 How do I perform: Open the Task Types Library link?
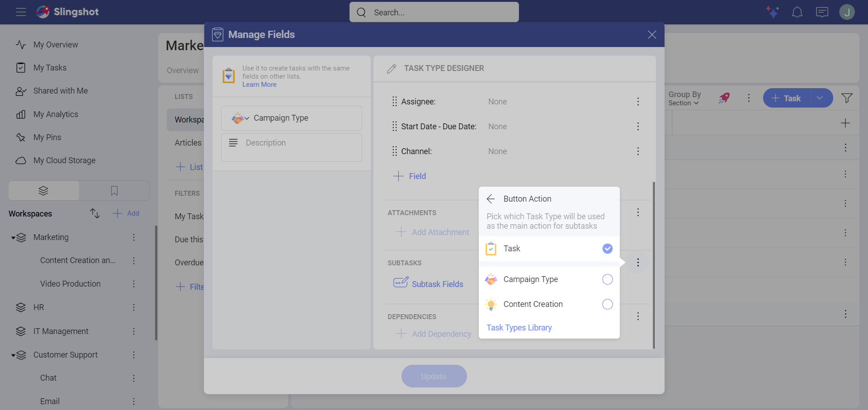click(519, 328)
